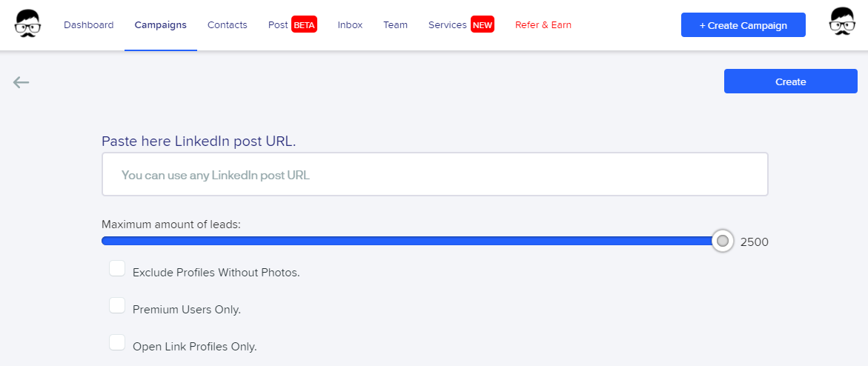Viewport: 868px width, 366px height.
Task: Switch to the Contacts tab
Action: tap(228, 25)
